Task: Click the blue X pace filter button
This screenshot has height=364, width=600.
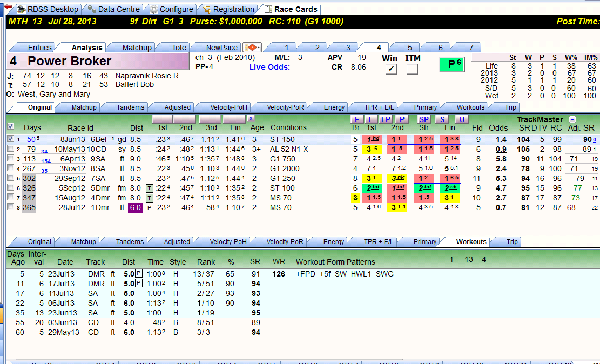Action: pyautogui.click(x=250, y=119)
